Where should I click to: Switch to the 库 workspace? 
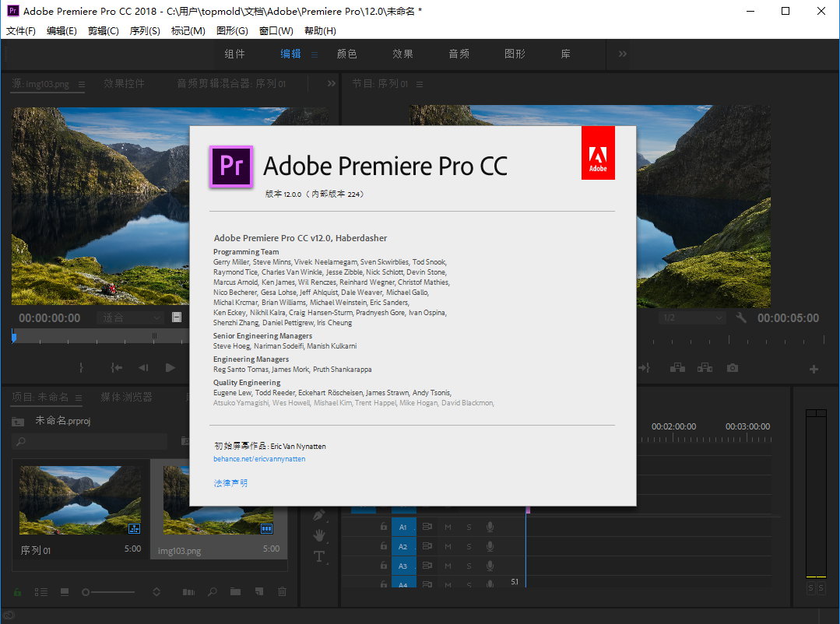coord(566,54)
